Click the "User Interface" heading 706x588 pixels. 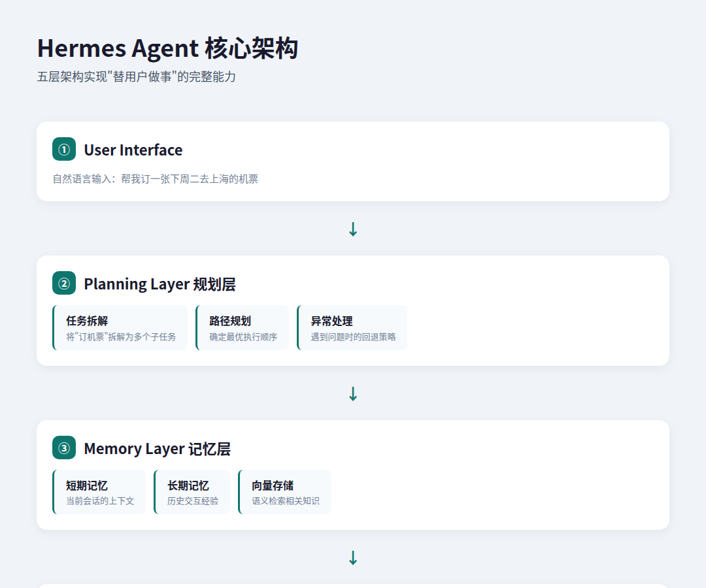(x=133, y=150)
